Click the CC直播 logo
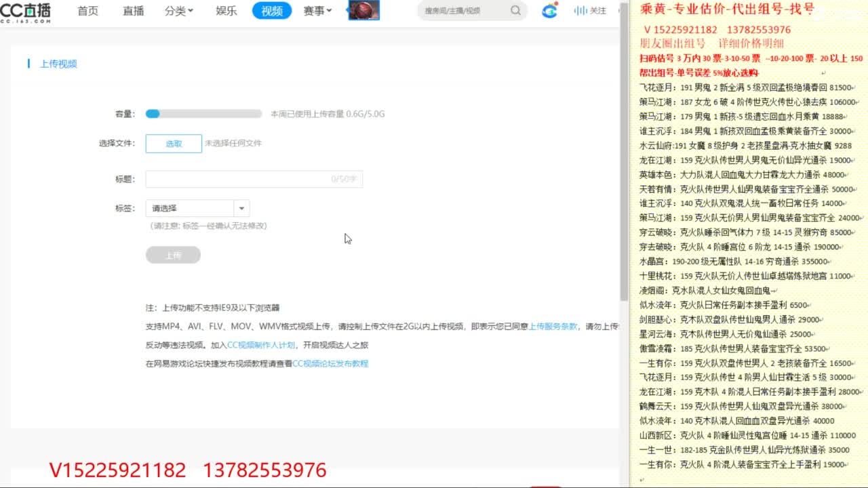Screen dimensions: 868x488 tap(25, 12)
